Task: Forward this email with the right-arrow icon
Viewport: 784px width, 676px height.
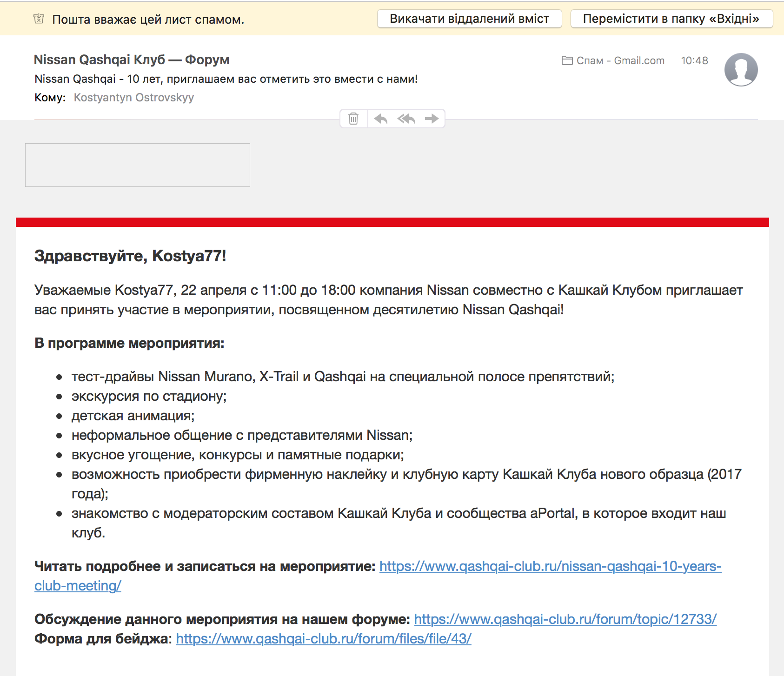Action: (432, 119)
